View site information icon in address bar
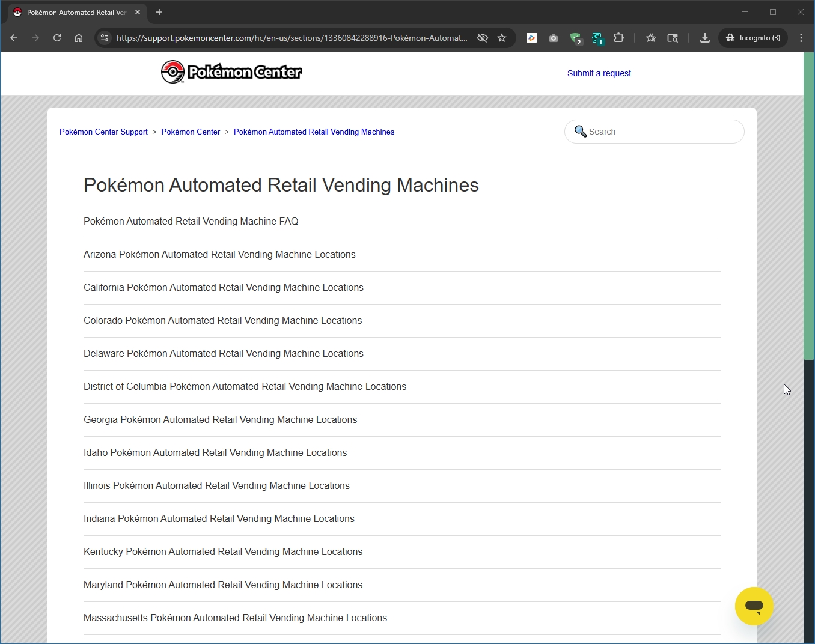The width and height of the screenshot is (815, 644). (x=105, y=38)
